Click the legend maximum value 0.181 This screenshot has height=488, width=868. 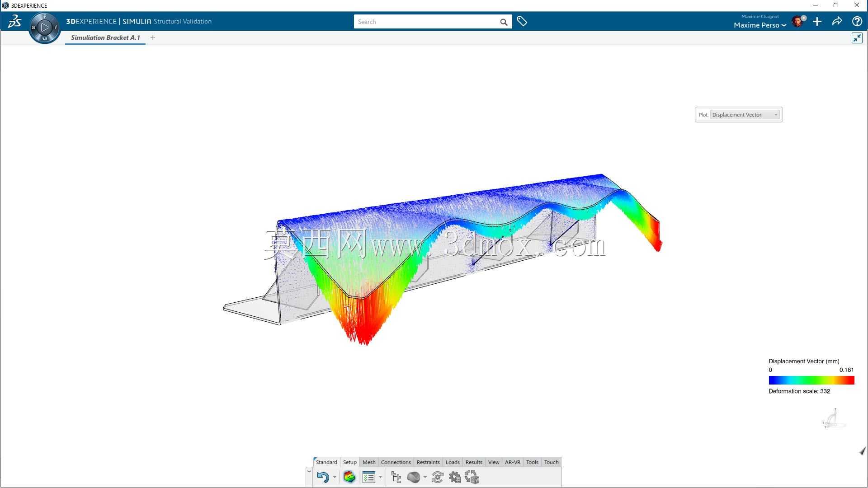point(846,370)
